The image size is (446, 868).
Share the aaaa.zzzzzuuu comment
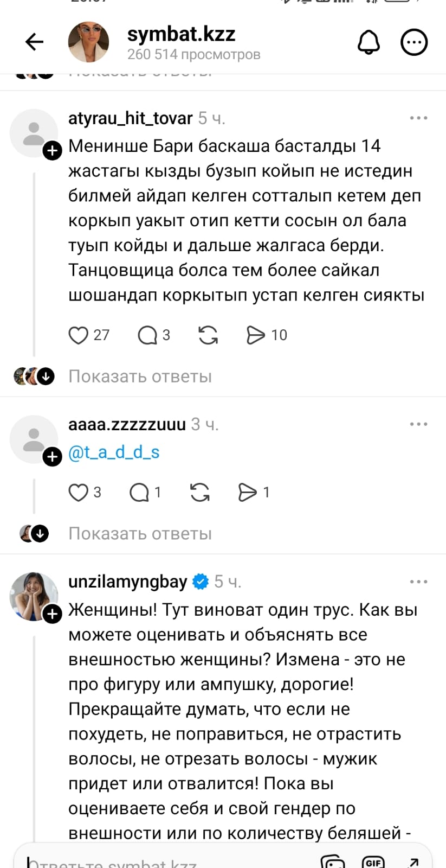248,493
